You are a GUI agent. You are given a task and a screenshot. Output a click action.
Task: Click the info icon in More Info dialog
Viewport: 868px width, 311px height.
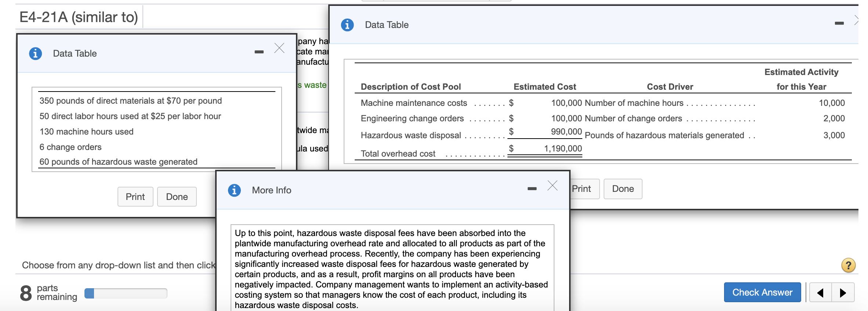[234, 190]
